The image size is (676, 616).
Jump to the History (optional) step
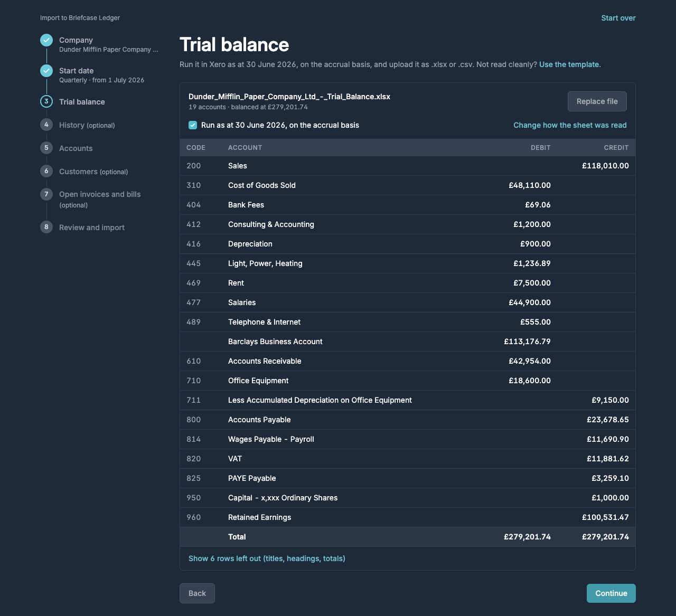[87, 125]
